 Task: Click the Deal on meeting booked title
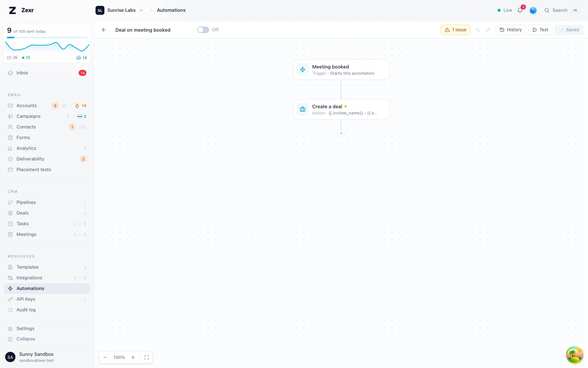(143, 30)
